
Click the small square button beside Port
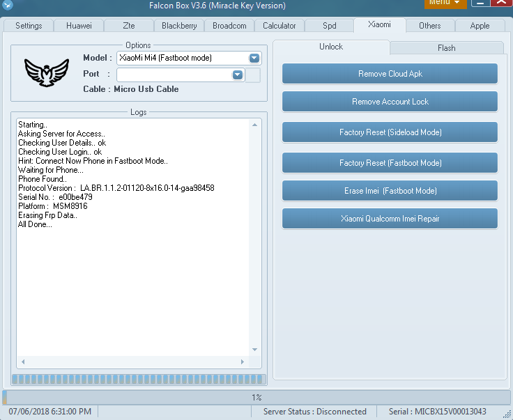coord(252,75)
